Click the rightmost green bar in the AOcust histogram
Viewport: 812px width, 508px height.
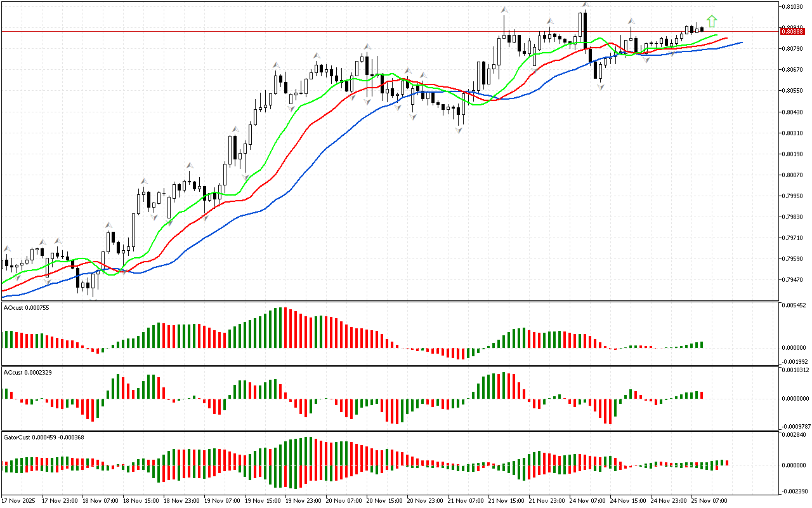pos(702,344)
